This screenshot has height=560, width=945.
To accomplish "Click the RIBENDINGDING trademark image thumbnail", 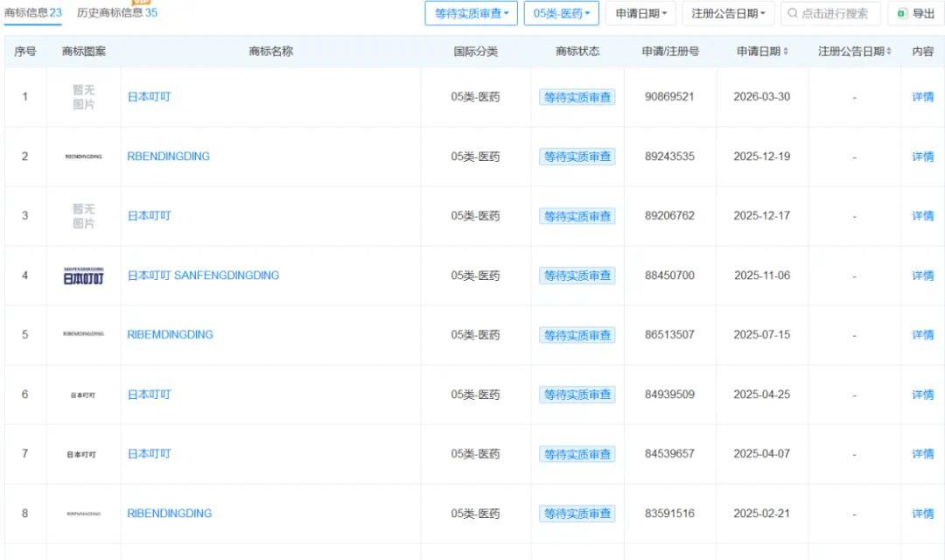I will (x=84, y=514).
